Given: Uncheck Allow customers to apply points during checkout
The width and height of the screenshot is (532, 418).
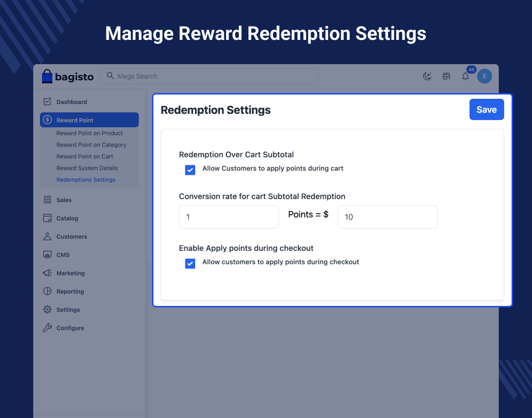Looking at the screenshot, I should point(190,264).
